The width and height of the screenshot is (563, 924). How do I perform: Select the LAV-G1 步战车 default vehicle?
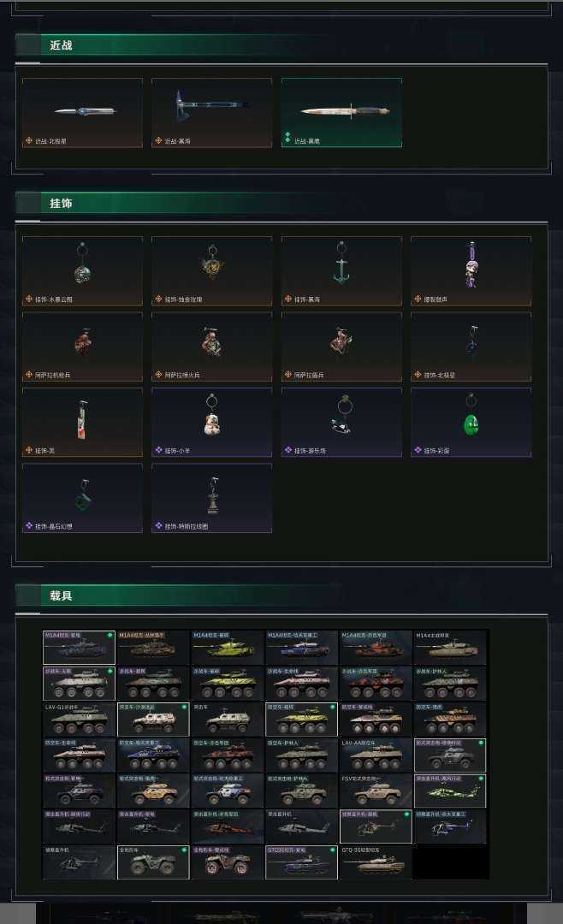(x=79, y=720)
